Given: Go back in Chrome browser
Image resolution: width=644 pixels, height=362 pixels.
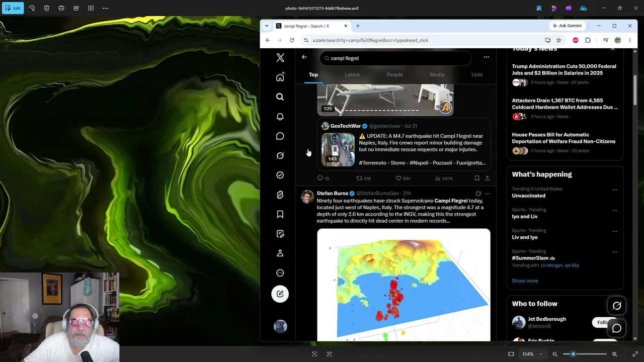Looking at the screenshot, I should click(268, 40).
